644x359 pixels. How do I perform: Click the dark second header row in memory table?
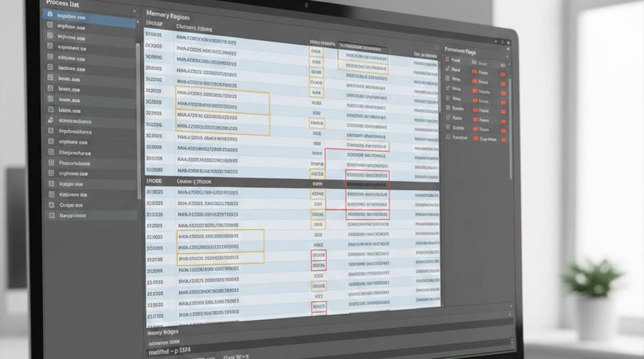(292, 183)
